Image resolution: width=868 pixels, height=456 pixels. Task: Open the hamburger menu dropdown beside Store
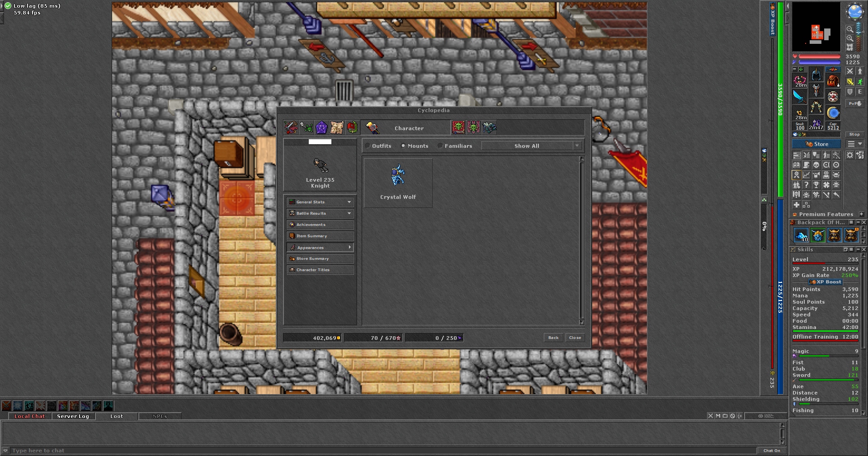(x=855, y=144)
